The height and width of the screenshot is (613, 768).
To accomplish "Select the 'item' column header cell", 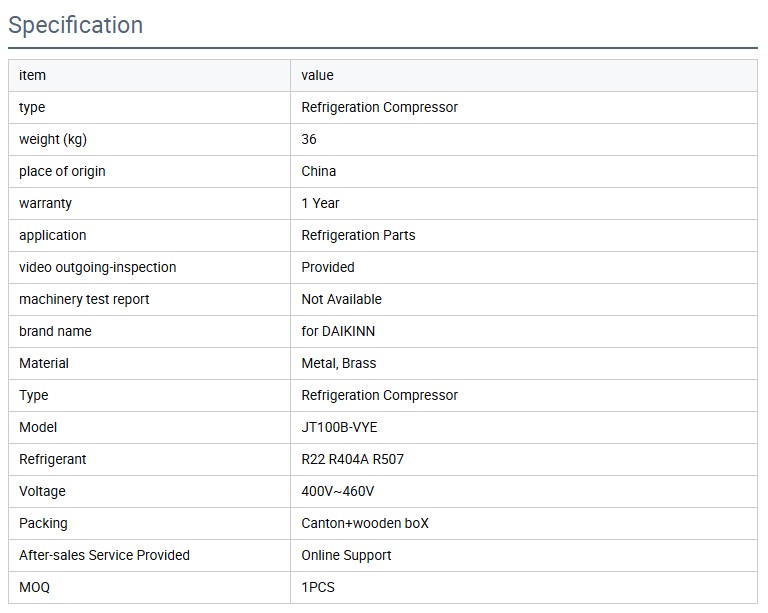I will coord(32,75).
